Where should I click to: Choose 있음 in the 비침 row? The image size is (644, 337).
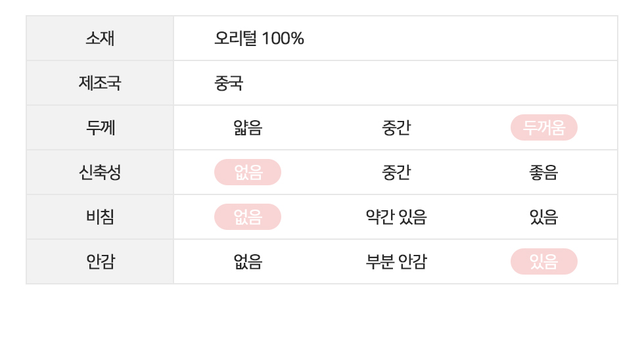pyautogui.click(x=544, y=217)
